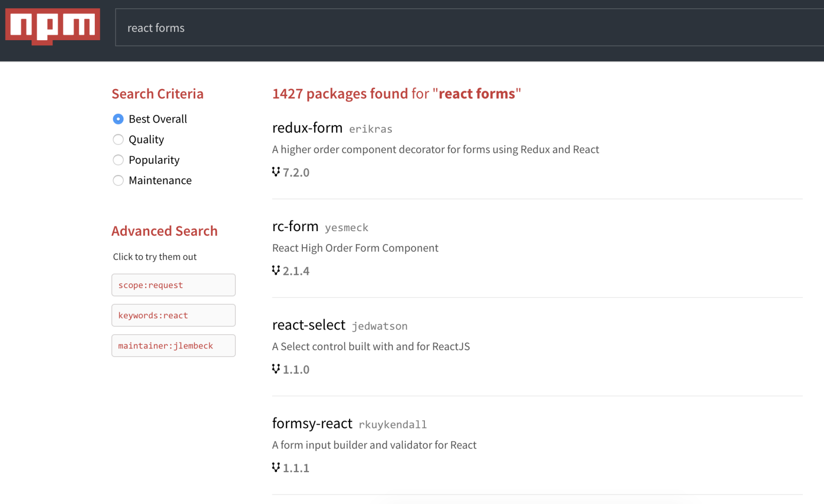Click version number 1.1.1
Screen dimensions: 824x504
[296, 468]
